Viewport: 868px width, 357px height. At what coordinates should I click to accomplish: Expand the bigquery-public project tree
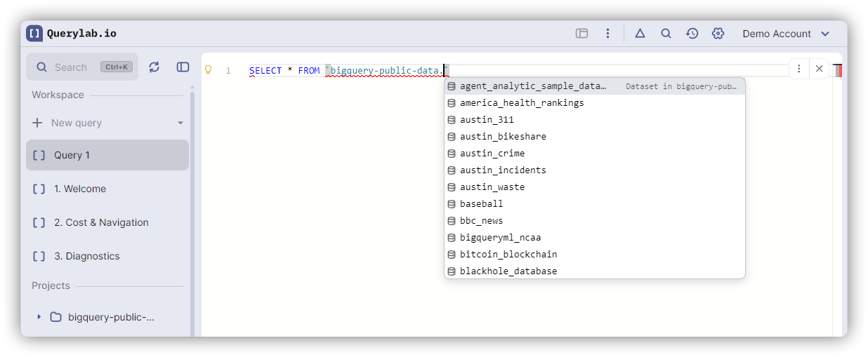(39, 317)
